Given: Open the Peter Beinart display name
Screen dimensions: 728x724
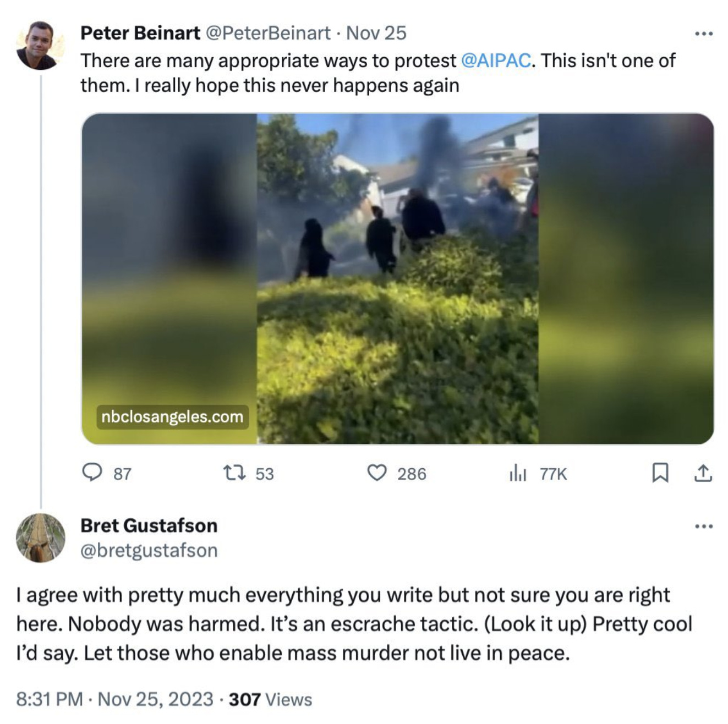Looking at the screenshot, I should [140, 33].
